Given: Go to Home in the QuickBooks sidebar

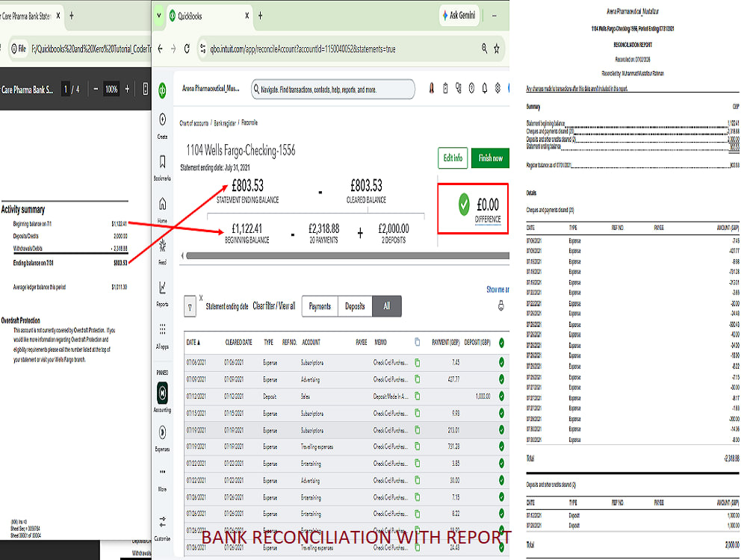Looking at the screenshot, I should pyautogui.click(x=162, y=210).
